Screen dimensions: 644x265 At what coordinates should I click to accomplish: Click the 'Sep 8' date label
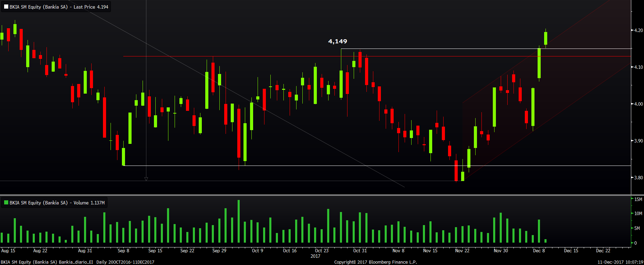(x=123, y=251)
